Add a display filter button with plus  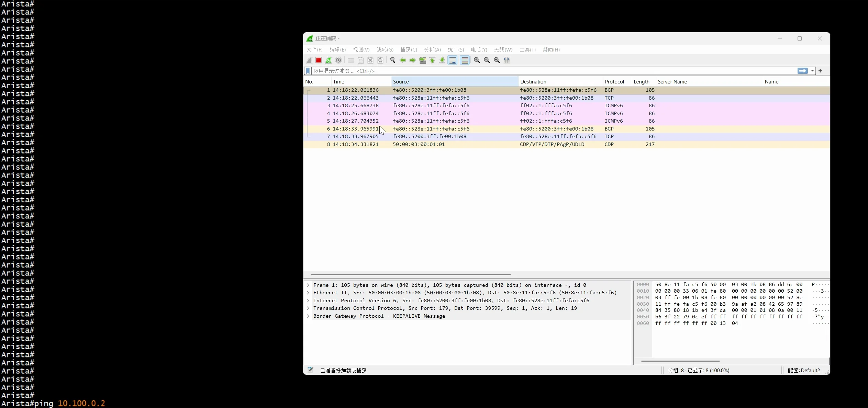[820, 71]
